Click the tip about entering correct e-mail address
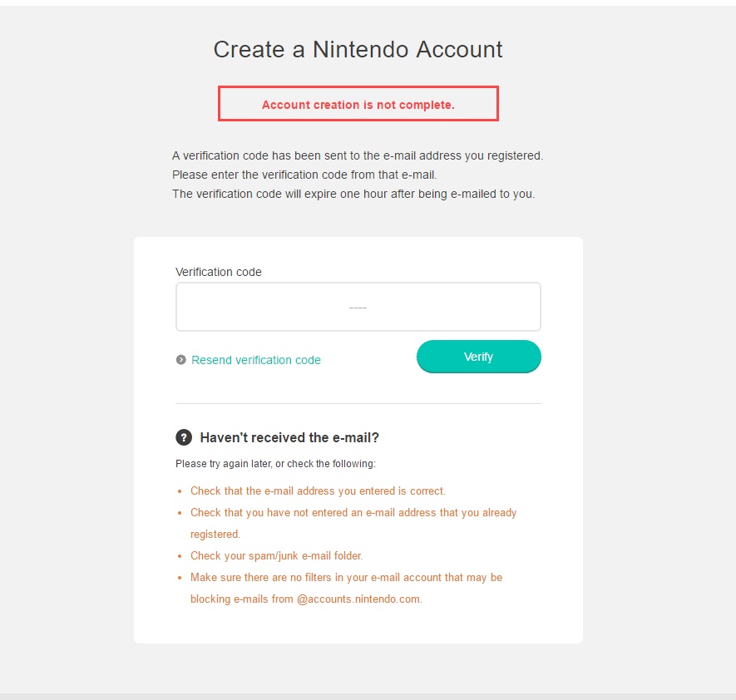 318,490
